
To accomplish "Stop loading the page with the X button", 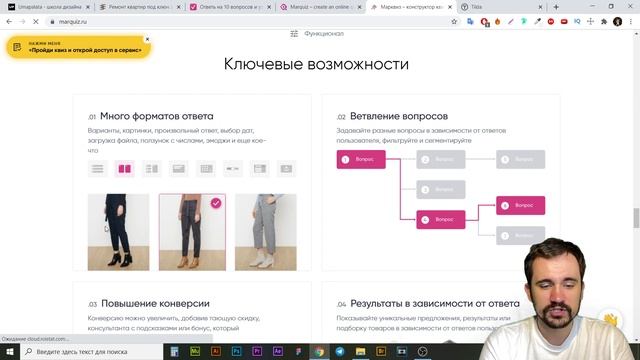I will click(36, 22).
